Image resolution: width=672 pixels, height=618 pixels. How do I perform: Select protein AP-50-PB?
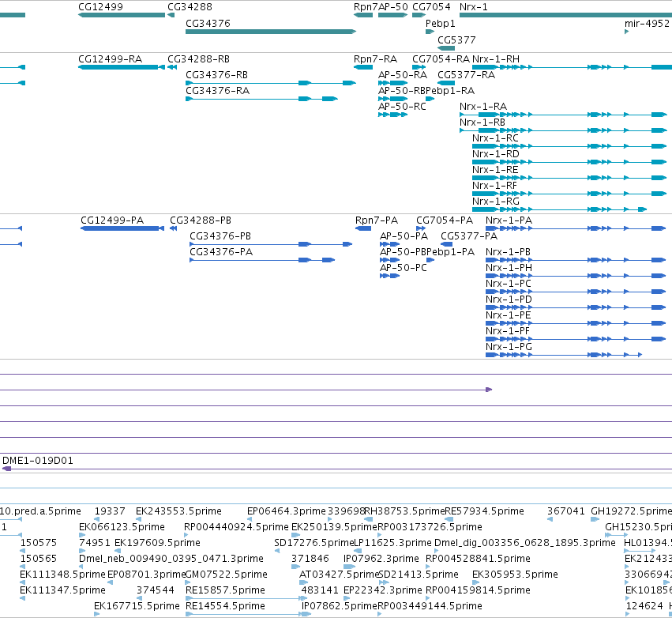pos(403,252)
